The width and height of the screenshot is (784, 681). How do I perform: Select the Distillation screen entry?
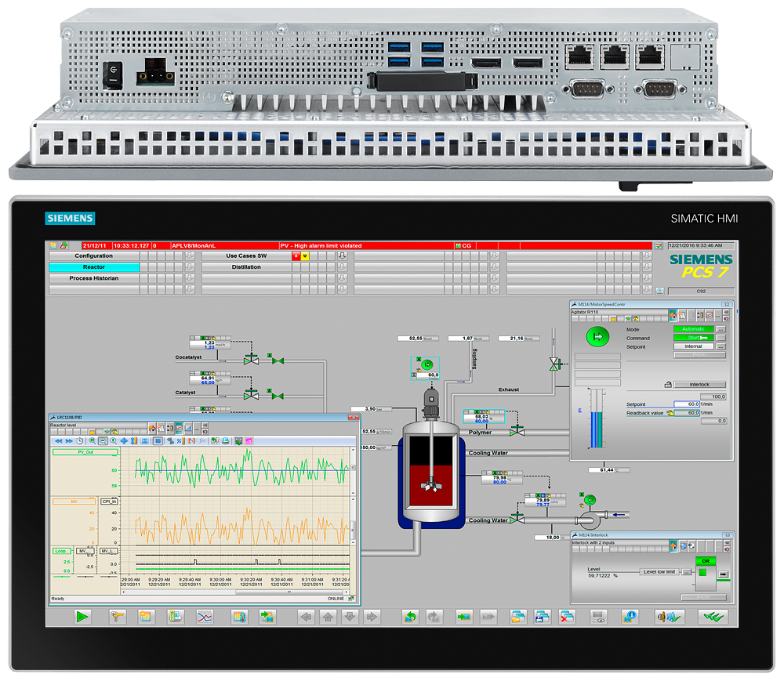tap(243, 267)
